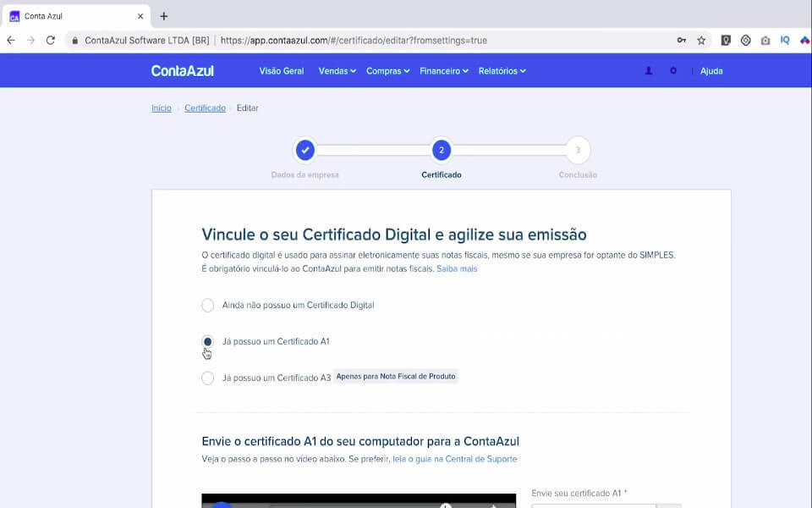Click 'Apenas para Nota Fiscal de Produto' badge
Screen dimensions: 812x508
[396, 376]
